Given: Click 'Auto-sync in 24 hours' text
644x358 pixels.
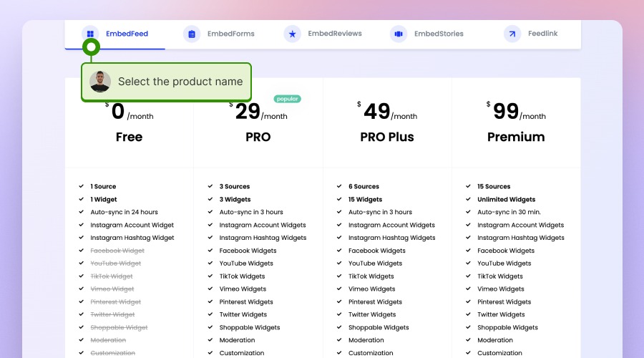Looking at the screenshot, I should [x=124, y=212].
